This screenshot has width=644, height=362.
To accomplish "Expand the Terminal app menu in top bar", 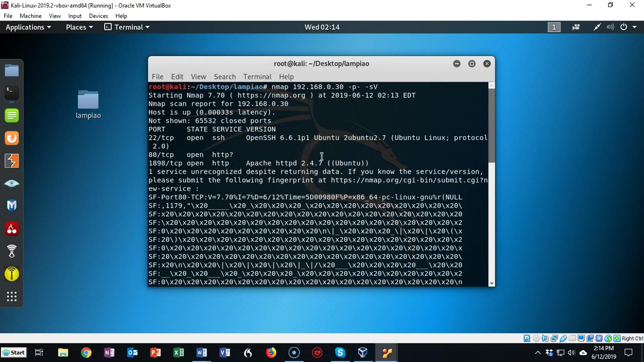I will [x=127, y=27].
